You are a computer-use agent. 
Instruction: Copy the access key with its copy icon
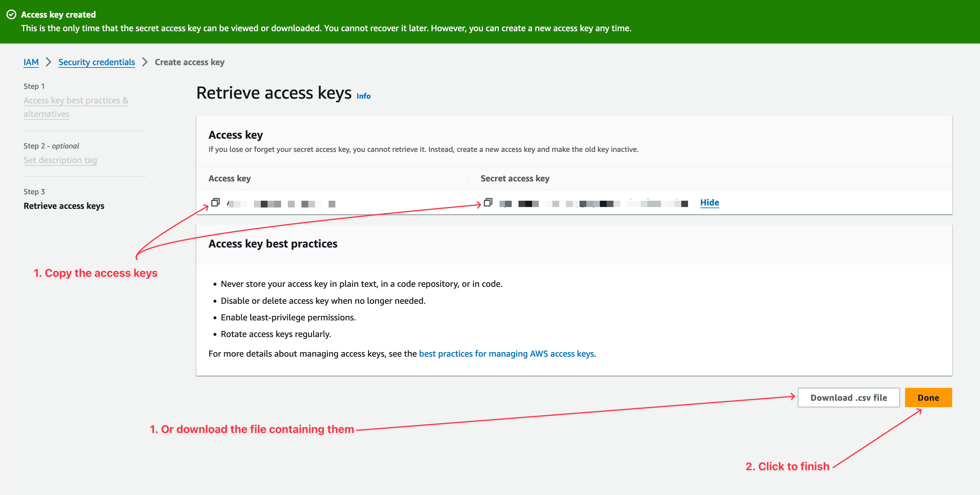click(215, 202)
